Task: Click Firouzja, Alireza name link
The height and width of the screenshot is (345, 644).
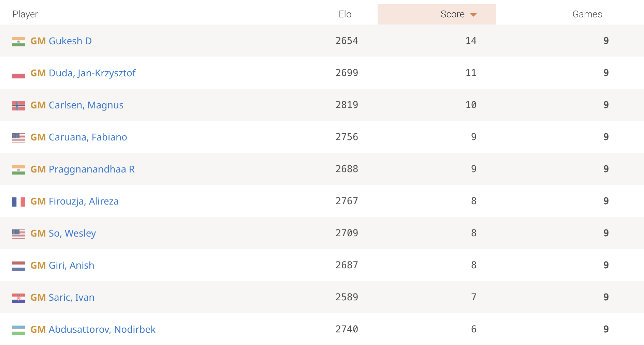Action: pos(84,201)
